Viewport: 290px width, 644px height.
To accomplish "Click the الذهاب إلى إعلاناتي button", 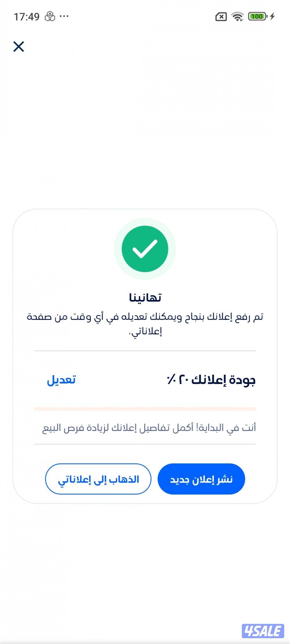I will coord(98,479).
